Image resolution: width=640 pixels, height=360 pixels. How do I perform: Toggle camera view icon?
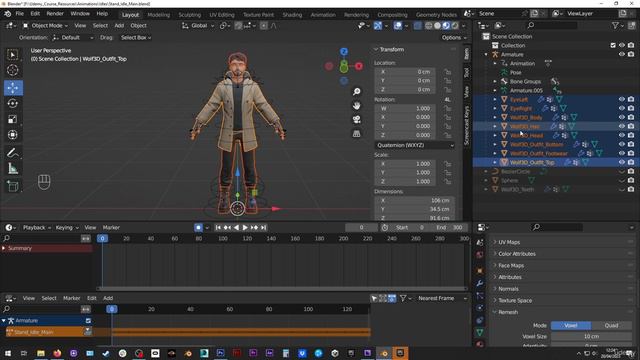(x=357, y=120)
